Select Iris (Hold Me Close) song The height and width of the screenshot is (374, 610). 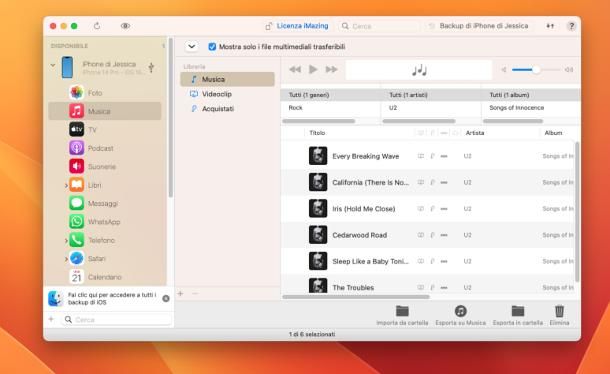pyautogui.click(x=427, y=209)
